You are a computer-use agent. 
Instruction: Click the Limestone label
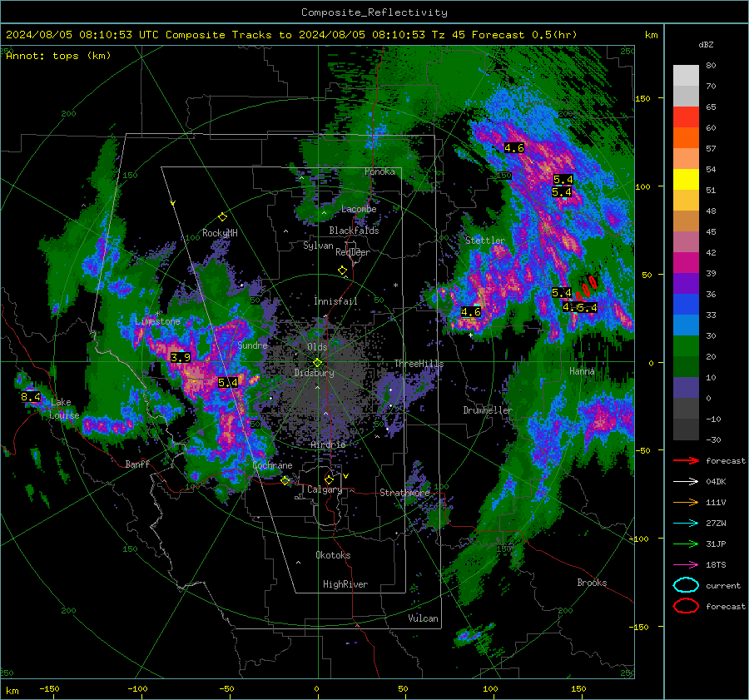coord(157,321)
